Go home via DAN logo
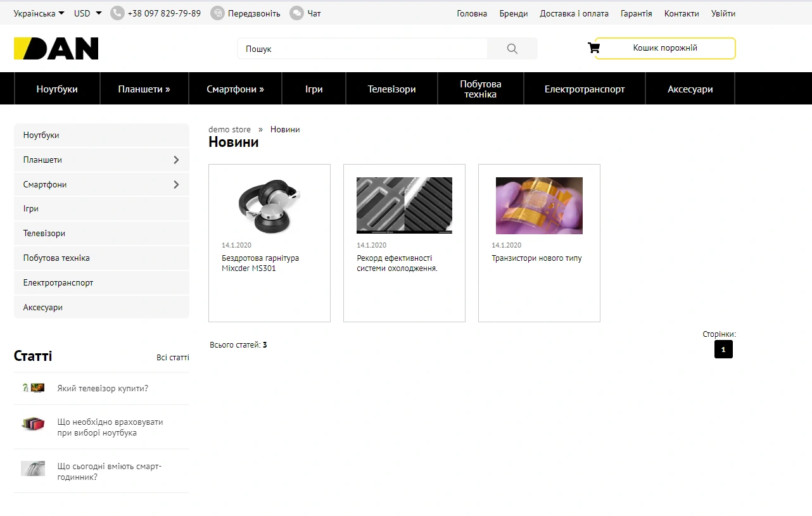Screen dimensions: 812x516 click(56, 49)
